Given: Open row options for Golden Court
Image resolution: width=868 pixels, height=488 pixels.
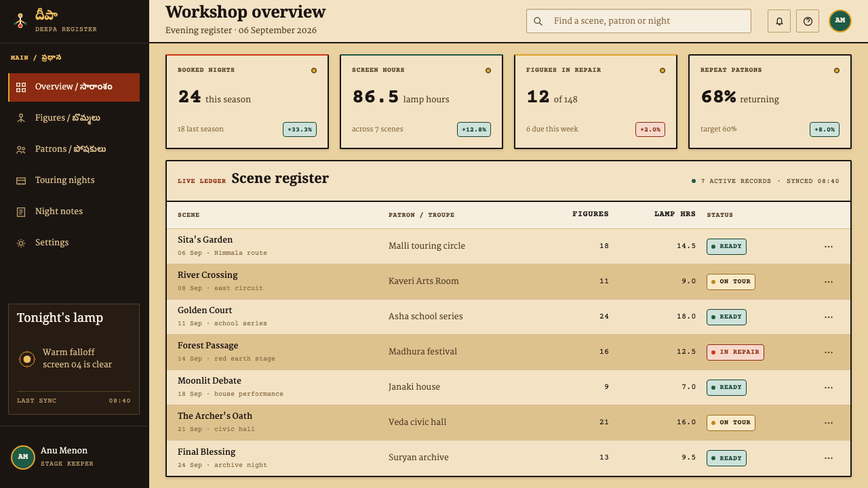Looking at the screenshot, I should click(829, 317).
